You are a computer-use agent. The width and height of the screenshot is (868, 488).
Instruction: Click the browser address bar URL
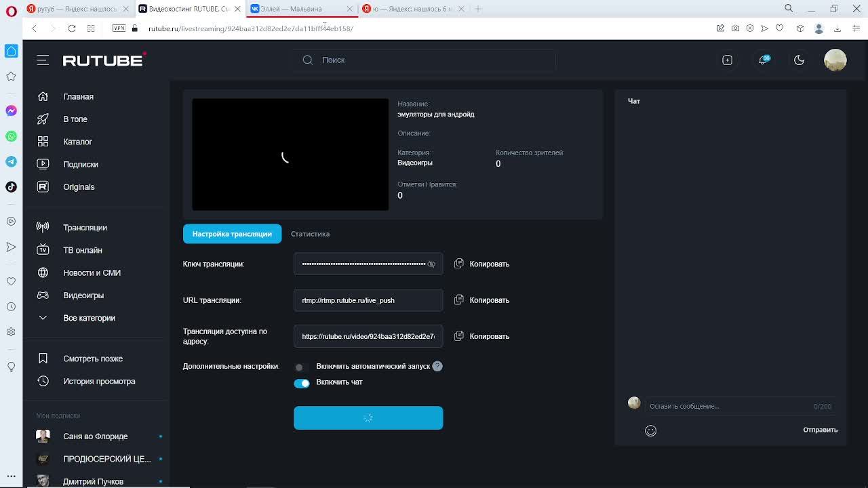coord(251,28)
